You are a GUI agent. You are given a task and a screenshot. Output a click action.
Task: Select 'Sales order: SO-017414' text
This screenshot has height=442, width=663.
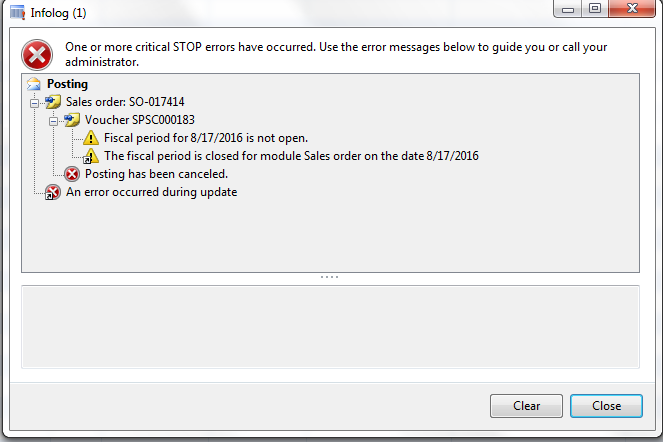click(x=125, y=102)
